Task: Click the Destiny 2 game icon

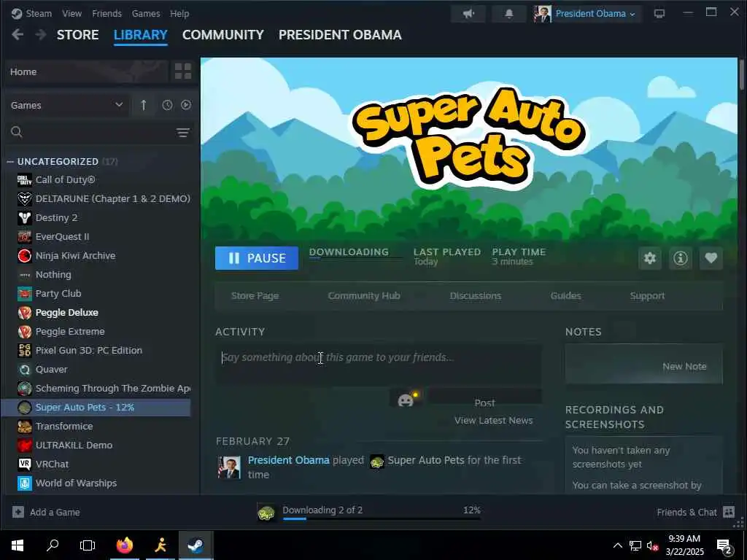Action: [25, 217]
